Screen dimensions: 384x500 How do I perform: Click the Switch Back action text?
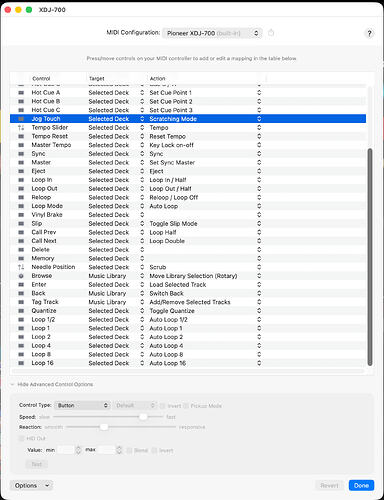(166, 293)
